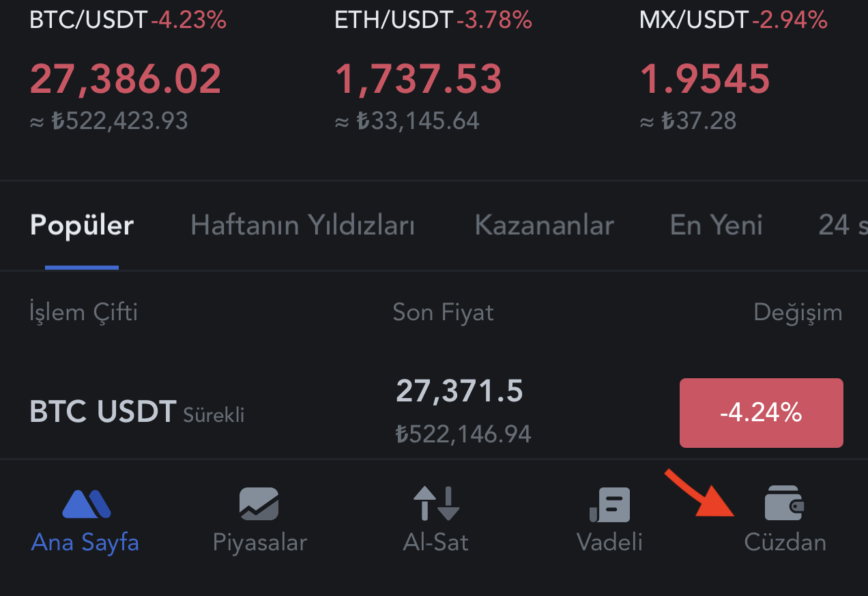This screenshot has height=596, width=868.
Task: Tap the Ana Sayfa home logo icon
Action: 86,505
